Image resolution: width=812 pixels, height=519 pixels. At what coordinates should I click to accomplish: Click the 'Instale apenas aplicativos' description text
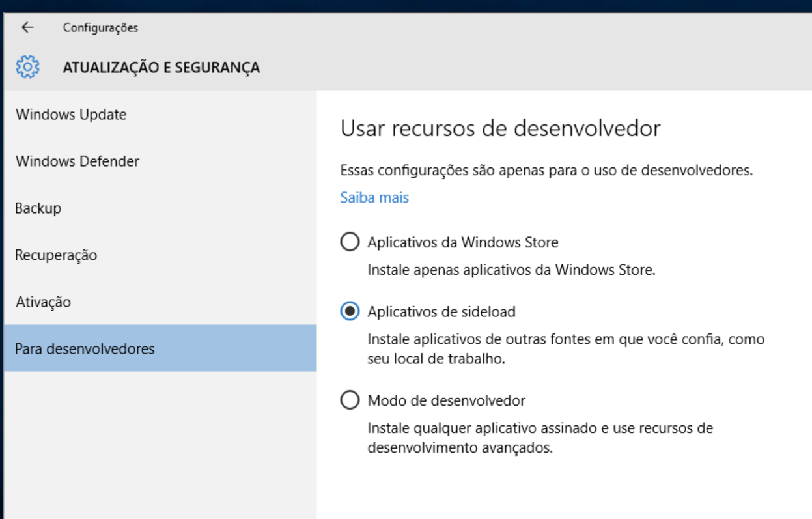[511, 270]
